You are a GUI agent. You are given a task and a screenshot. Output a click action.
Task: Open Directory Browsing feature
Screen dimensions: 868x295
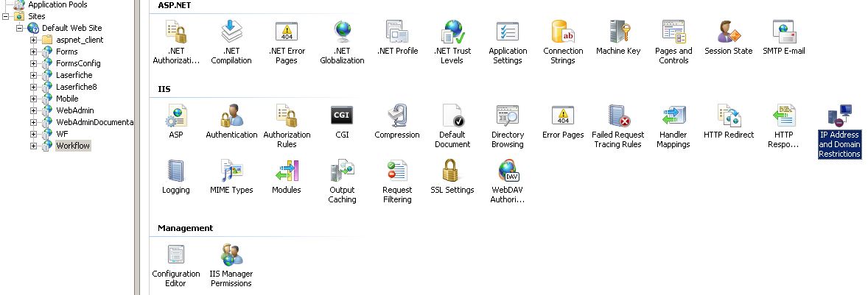tap(508, 127)
